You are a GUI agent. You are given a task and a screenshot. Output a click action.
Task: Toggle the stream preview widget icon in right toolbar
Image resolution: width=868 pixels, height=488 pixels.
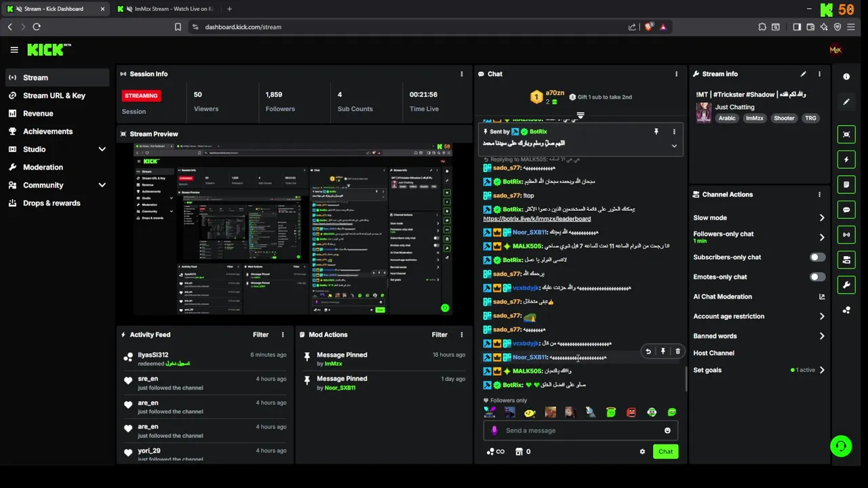(846, 134)
